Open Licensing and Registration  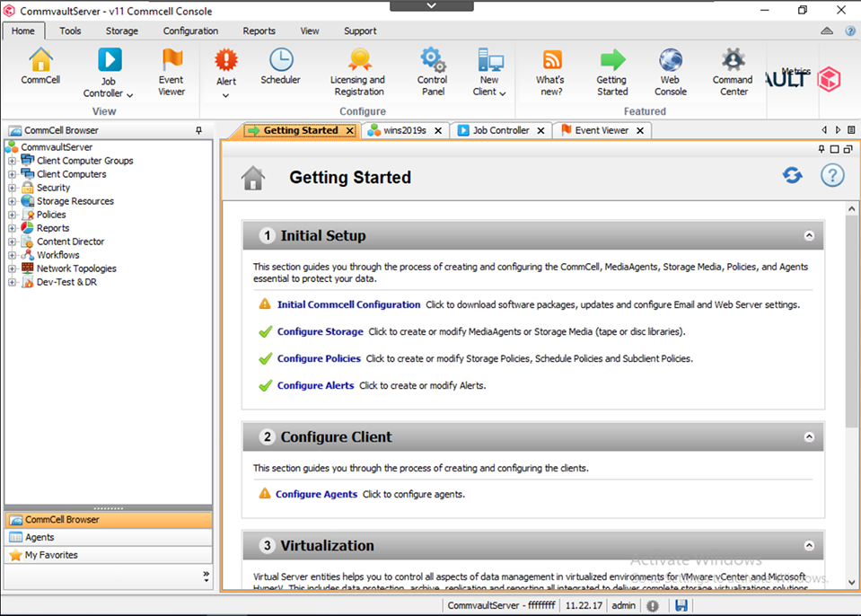coord(358,71)
